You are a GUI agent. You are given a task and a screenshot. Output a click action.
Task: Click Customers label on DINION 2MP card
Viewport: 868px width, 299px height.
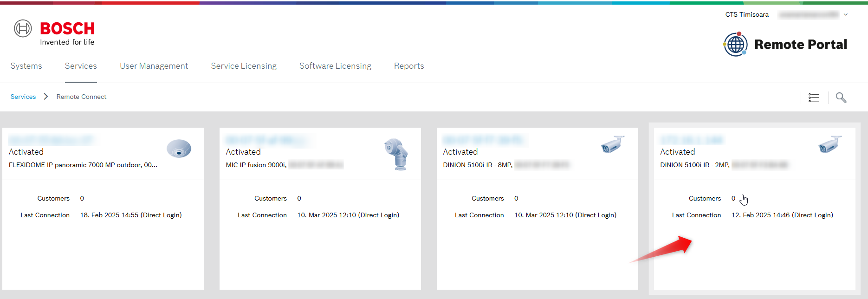pos(705,198)
